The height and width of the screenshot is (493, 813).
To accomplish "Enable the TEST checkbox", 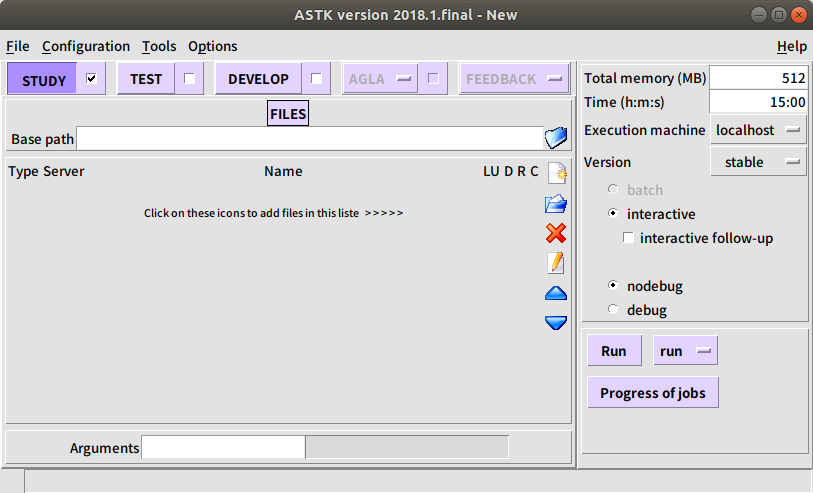I will 189,78.
